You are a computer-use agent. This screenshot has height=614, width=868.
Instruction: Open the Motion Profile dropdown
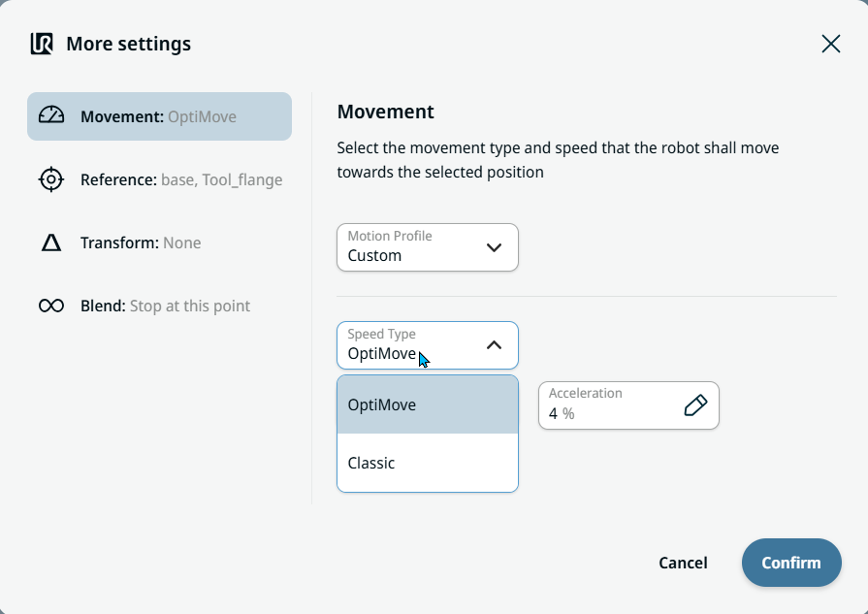coord(412,247)
